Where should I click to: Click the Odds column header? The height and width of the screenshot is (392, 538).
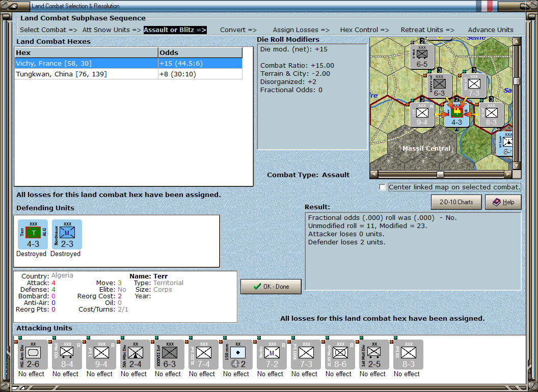pyautogui.click(x=200, y=52)
